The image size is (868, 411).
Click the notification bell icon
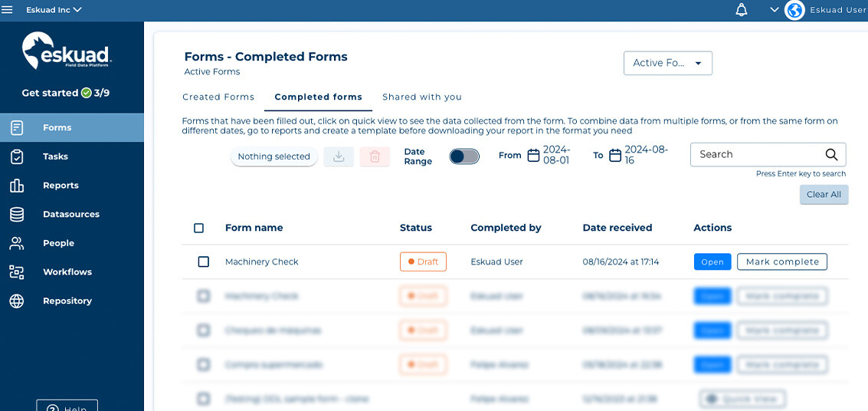[741, 10]
